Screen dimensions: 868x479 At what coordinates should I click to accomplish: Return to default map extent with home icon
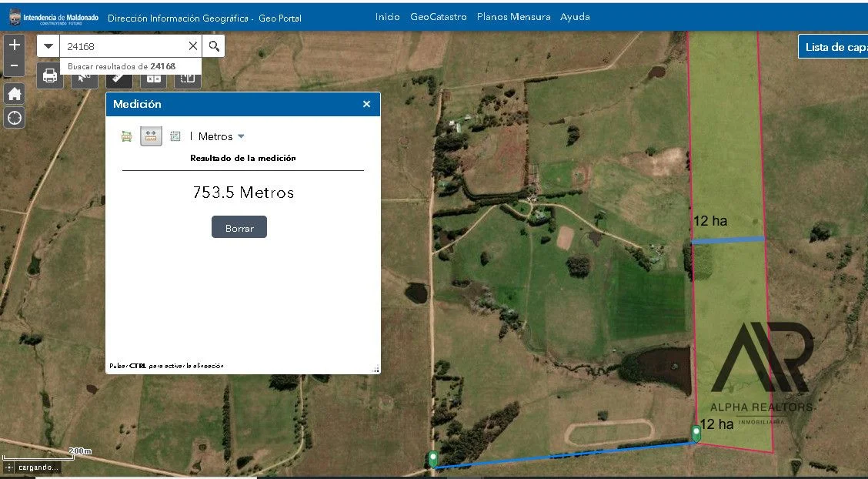(x=14, y=94)
